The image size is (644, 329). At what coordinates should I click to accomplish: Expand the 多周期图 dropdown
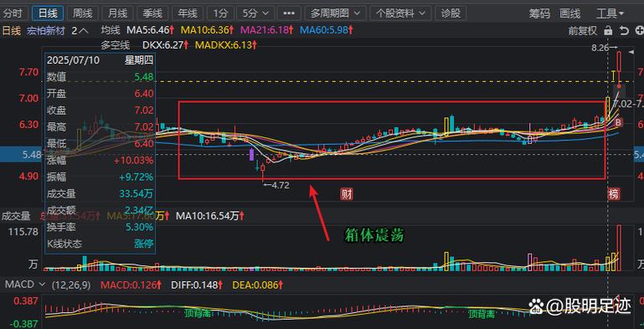tap(335, 13)
